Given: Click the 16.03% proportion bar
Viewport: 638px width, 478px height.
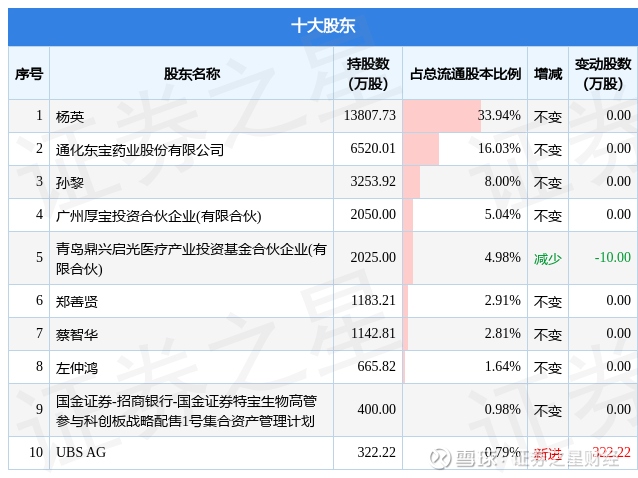Looking at the screenshot, I should pyautogui.click(x=421, y=149).
